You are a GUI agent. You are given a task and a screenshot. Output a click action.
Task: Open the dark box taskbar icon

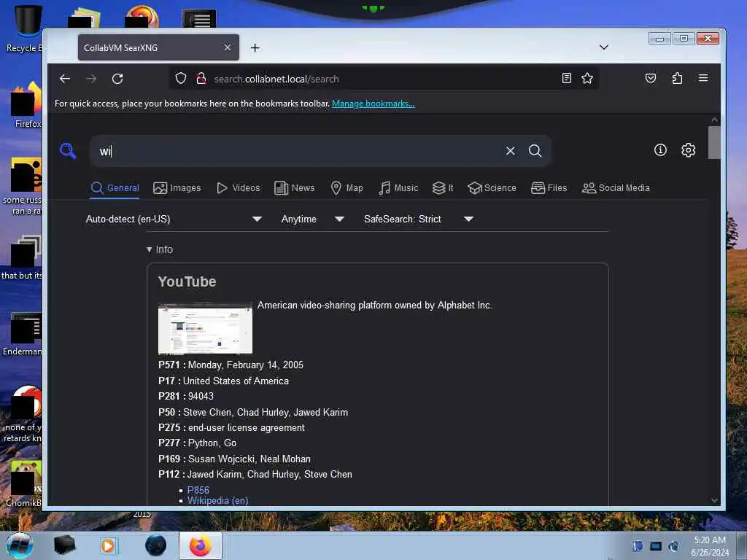click(64, 545)
